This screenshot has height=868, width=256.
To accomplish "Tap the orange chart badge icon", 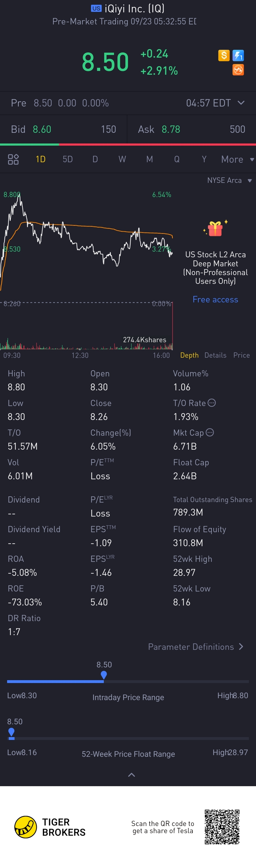I will [238, 70].
